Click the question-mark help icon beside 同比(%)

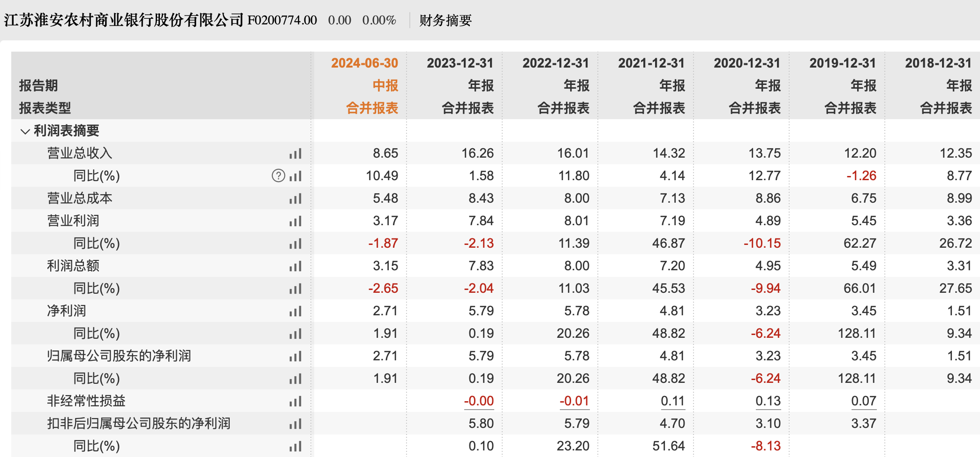(279, 176)
